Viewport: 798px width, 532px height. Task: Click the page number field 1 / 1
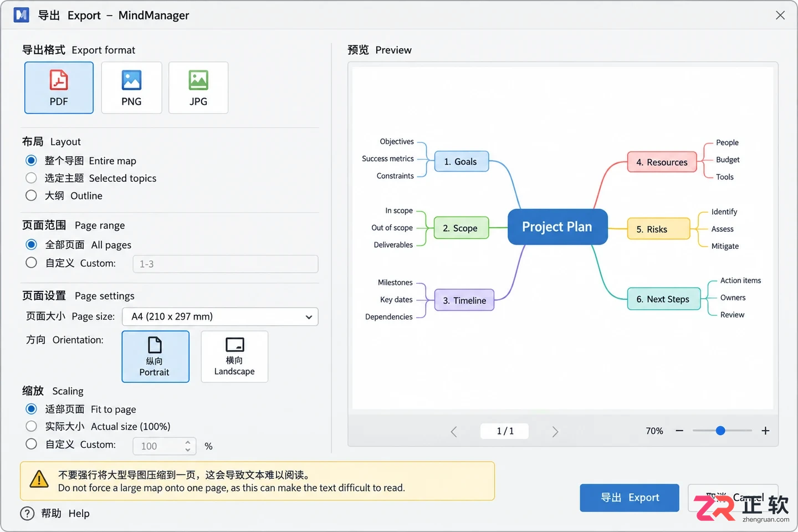point(504,431)
